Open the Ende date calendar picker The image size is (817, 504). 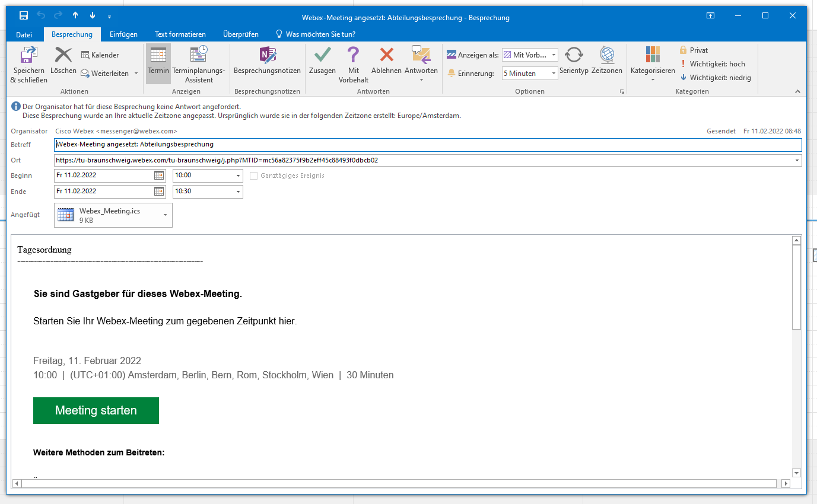[x=159, y=192]
